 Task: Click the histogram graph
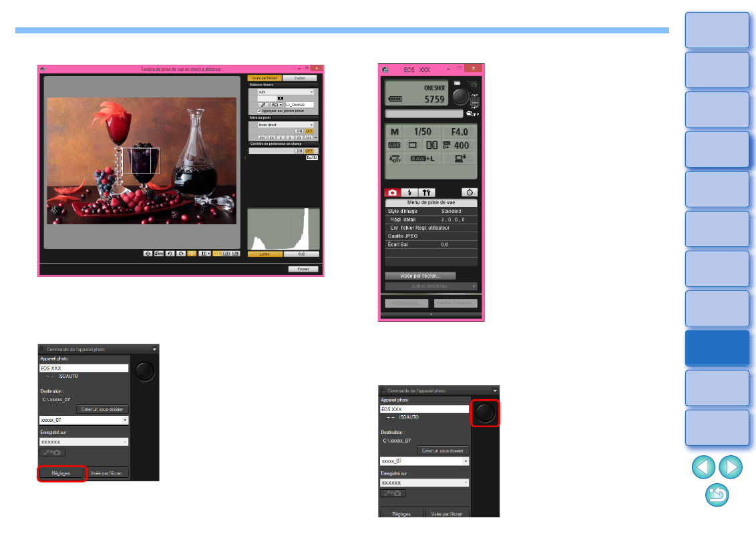click(x=283, y=229)
